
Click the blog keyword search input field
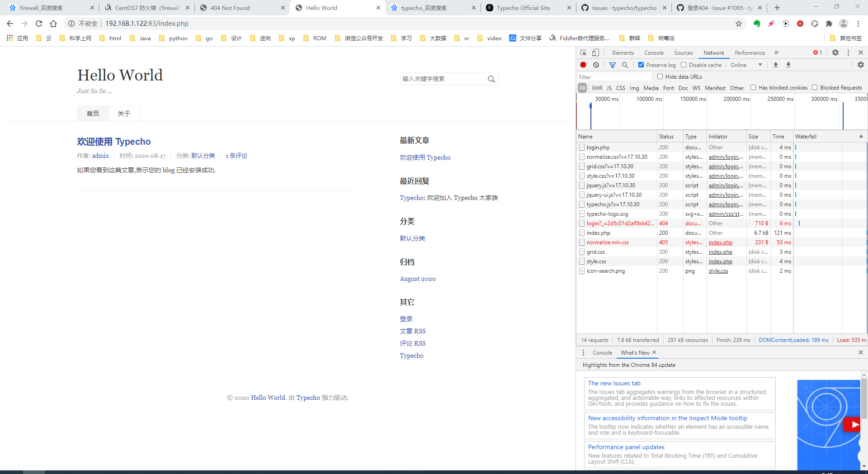[443, 79]
